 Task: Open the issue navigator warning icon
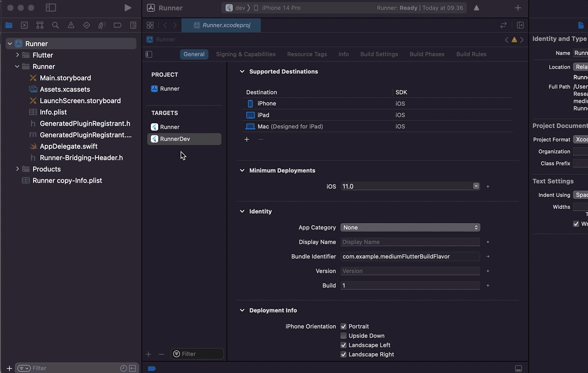point(71,25)
